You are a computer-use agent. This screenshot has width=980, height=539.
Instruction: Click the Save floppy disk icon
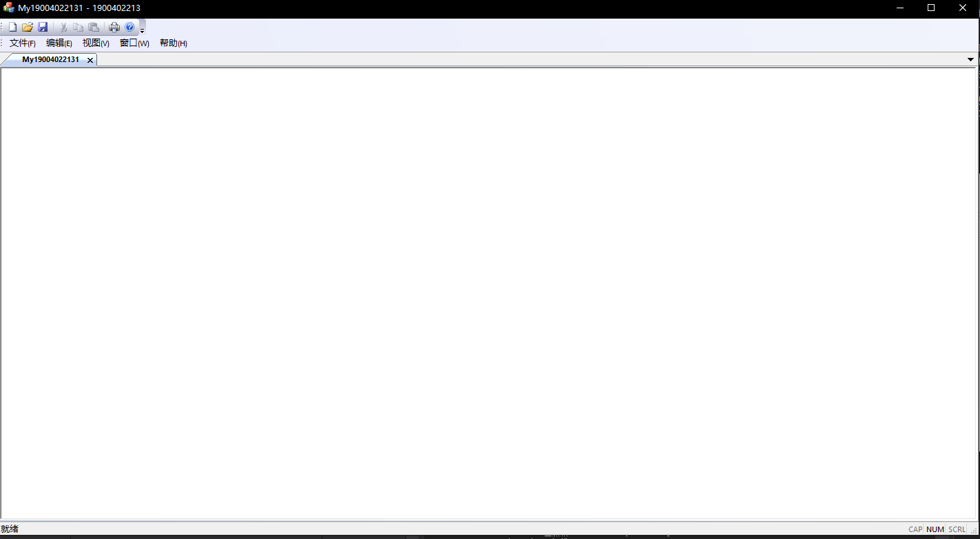pos(43,28)
